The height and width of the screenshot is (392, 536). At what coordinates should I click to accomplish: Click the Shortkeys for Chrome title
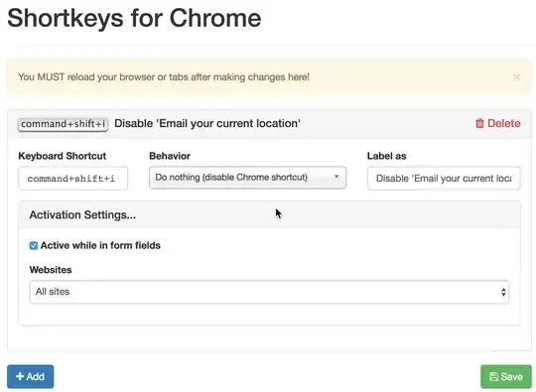click(x=134, y=18)
